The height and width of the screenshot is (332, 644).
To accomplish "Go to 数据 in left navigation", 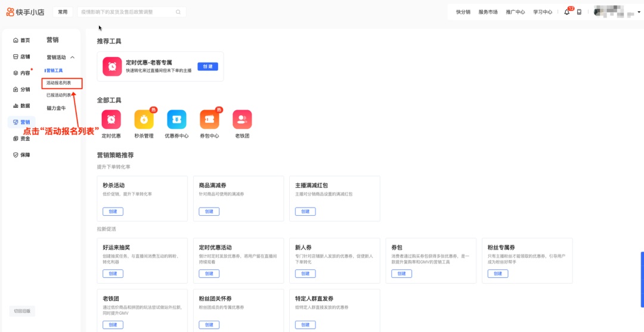I will pos(21,106).
